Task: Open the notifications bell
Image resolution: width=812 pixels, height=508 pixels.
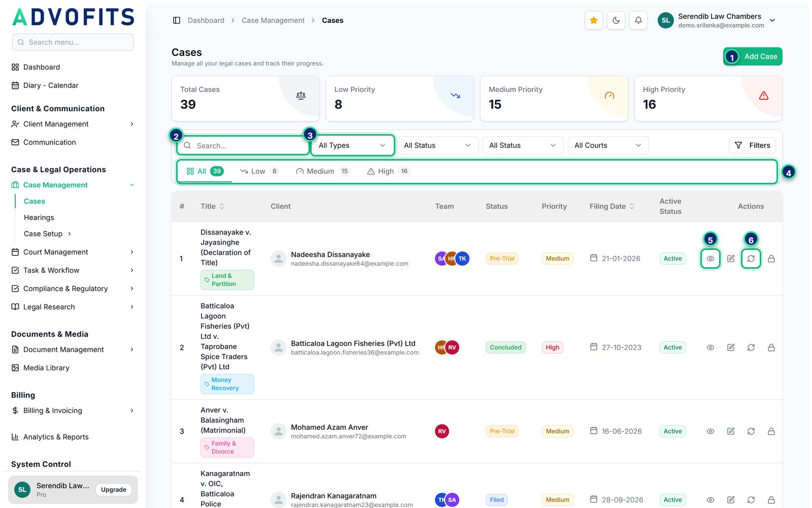Action: point(638,20)
